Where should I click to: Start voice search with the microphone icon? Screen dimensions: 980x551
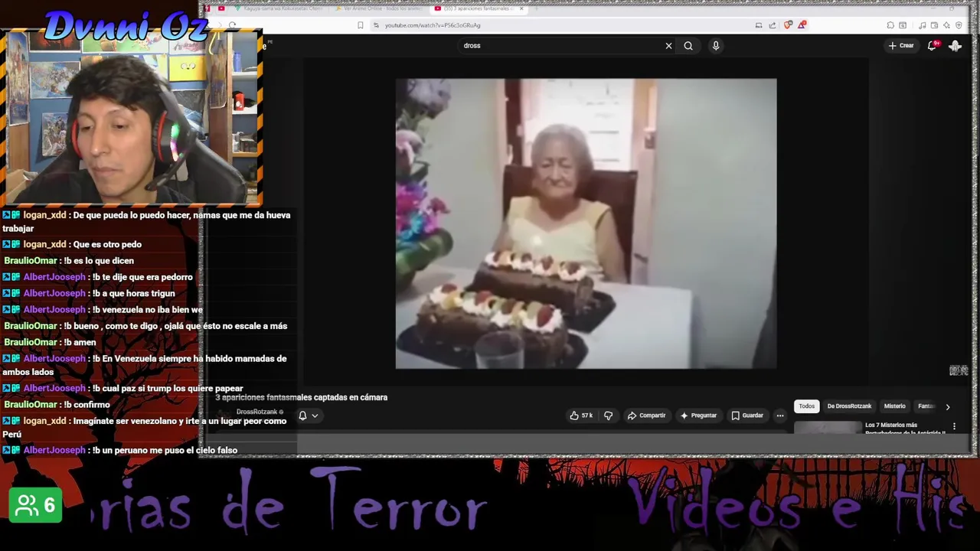(716, 46)
